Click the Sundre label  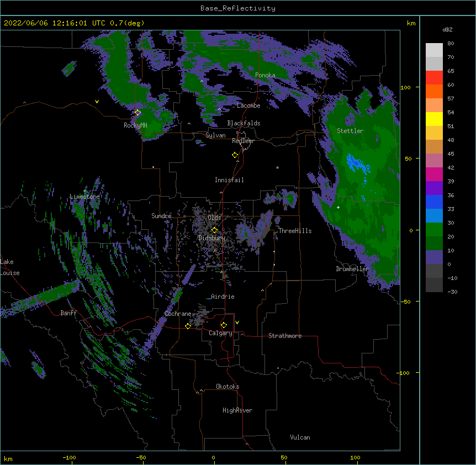click(161, 216)
